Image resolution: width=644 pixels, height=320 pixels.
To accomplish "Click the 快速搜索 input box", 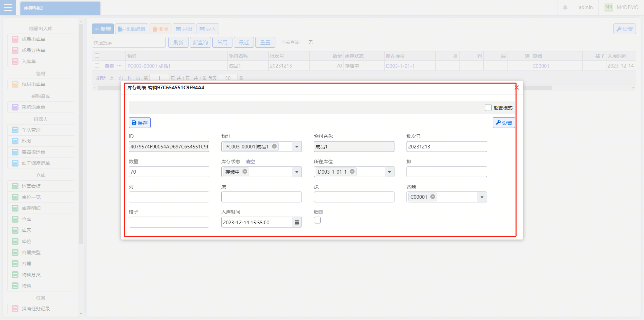I will [x=129, y=43].
